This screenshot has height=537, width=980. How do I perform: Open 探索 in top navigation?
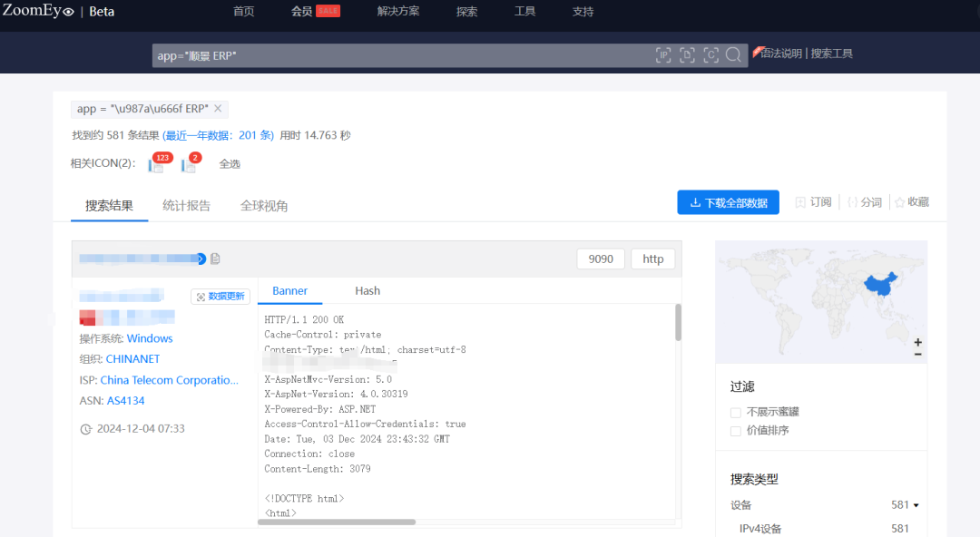coord(467,11)
